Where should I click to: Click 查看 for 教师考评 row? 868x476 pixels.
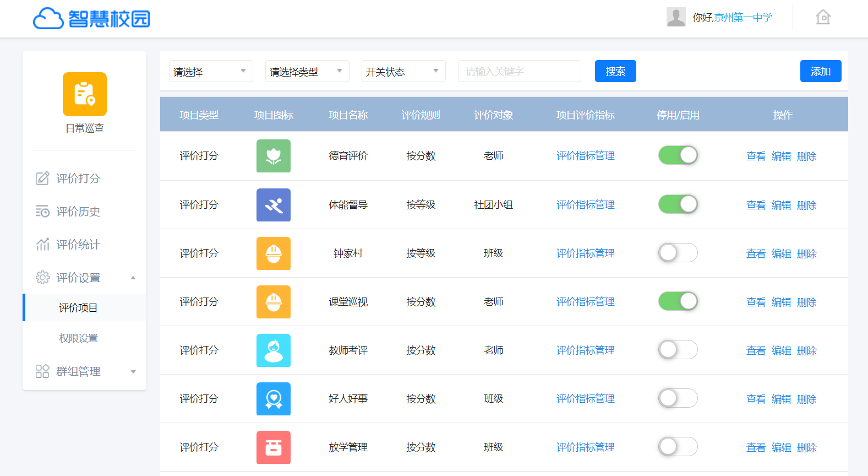click(756, 350)
